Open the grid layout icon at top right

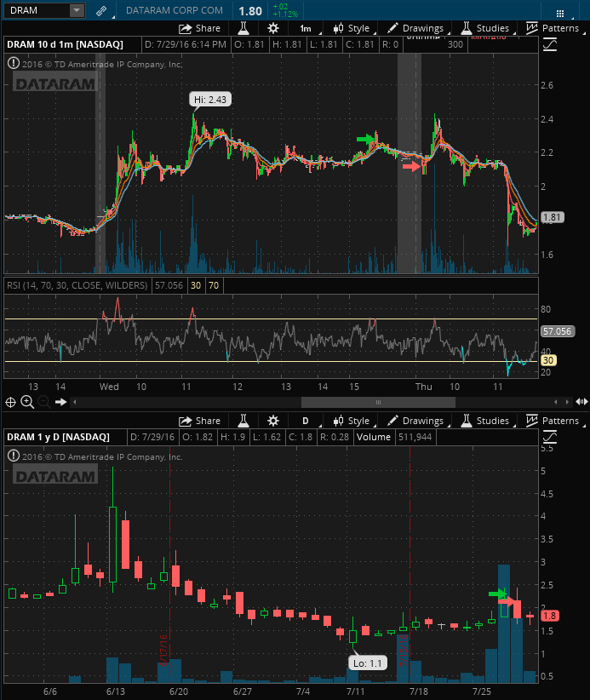coord(560,14)
